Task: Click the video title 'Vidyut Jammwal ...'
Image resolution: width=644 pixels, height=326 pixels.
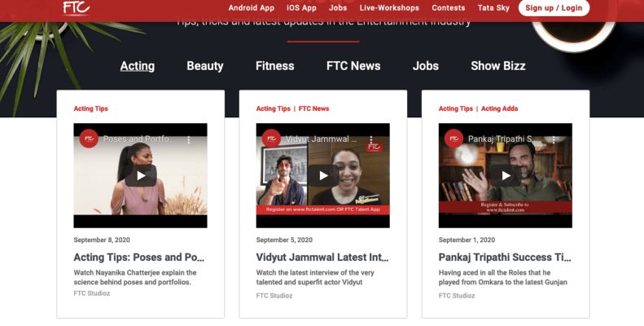Action: pyautogui.click(x=321, y=139)
